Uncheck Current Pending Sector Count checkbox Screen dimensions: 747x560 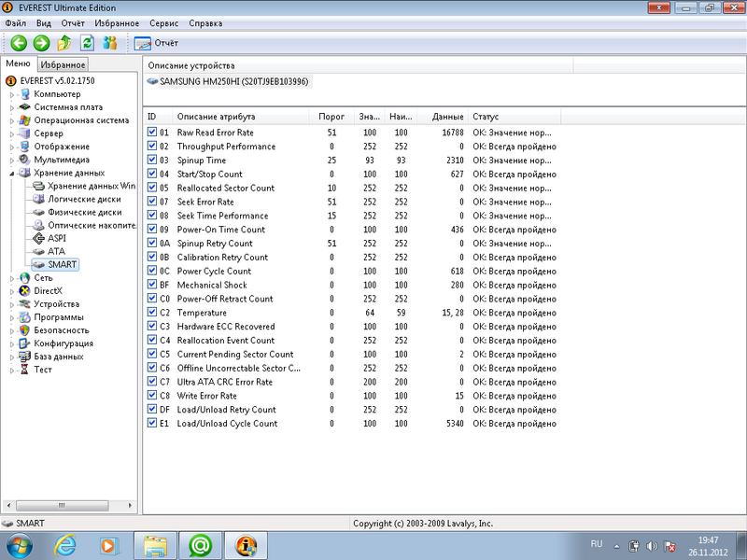(152, 354)
